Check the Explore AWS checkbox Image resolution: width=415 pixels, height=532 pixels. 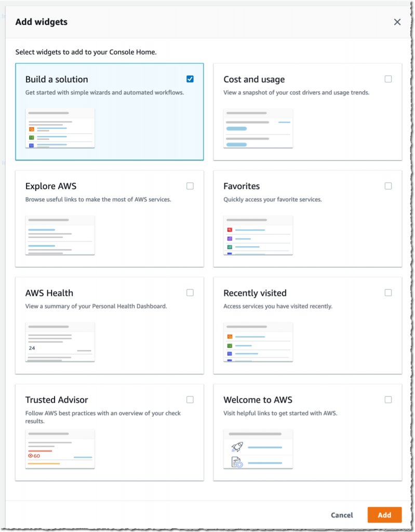tap(190, 186)
